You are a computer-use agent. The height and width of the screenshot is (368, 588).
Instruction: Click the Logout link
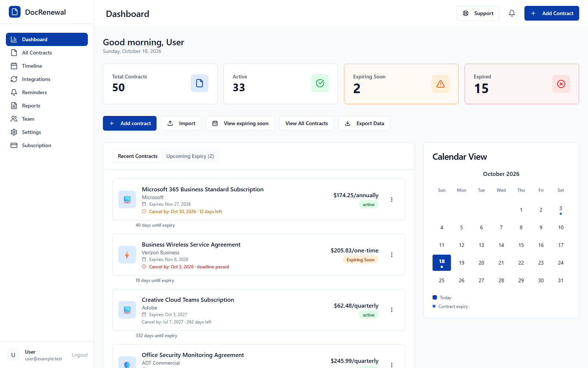(x=80, y=355)
